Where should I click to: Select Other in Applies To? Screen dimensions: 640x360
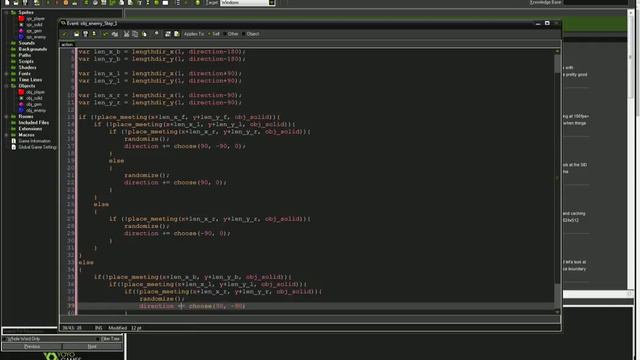pyautogui.click(x=231, y=34)
